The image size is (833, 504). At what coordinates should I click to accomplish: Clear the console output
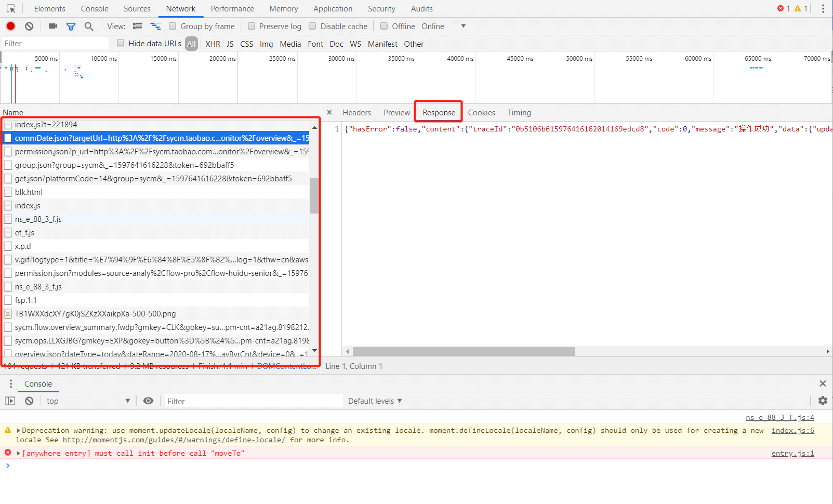pyautogui.click(x=29, y=401)
